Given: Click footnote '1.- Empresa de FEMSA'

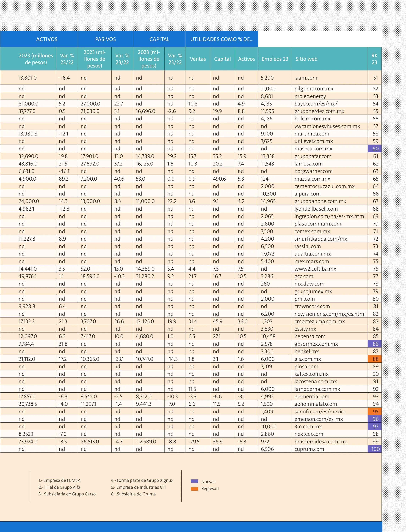Looking at the screenshot, I should [59, 481].
